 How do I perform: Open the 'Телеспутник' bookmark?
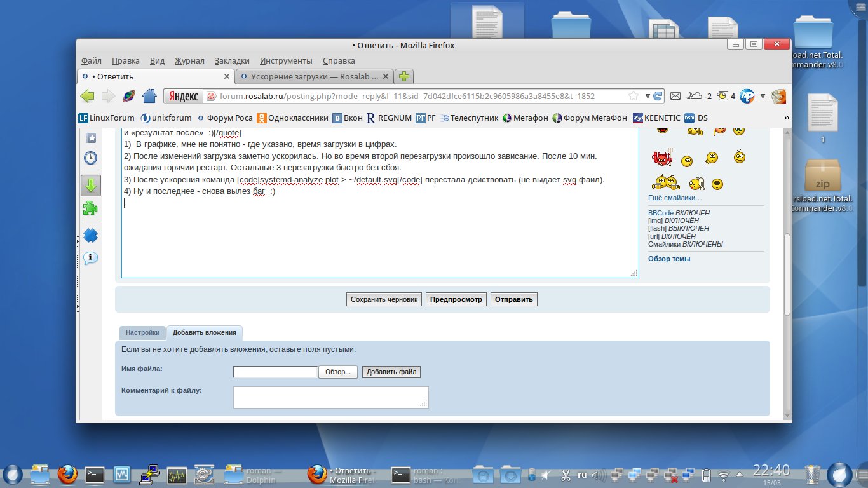point(470,118)
